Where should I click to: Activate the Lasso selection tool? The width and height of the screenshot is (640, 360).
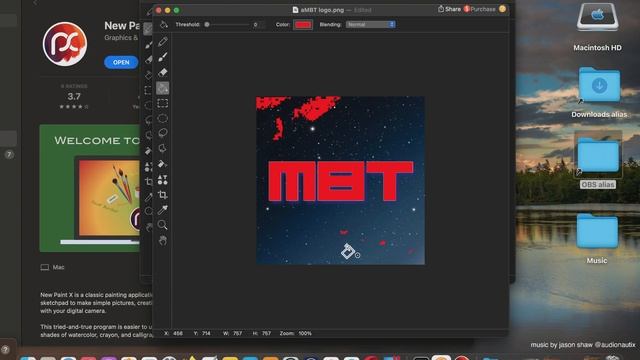point(163,133)
